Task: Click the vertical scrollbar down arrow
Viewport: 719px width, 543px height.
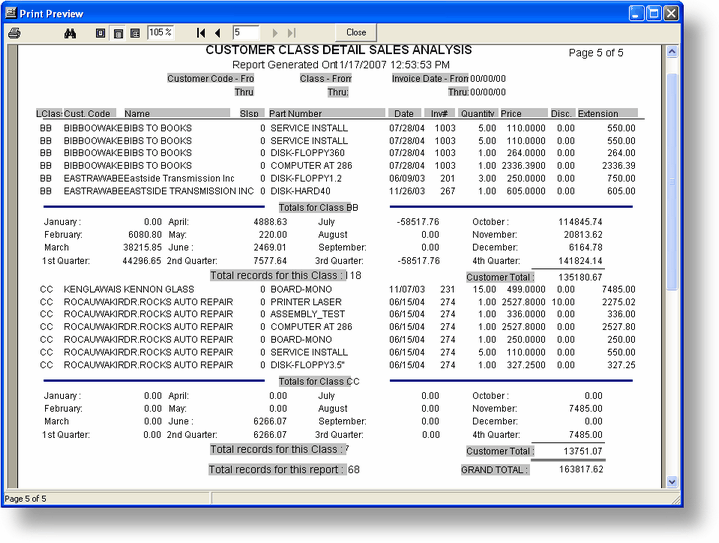Action: pyautogui.click(x=673, y=482)
